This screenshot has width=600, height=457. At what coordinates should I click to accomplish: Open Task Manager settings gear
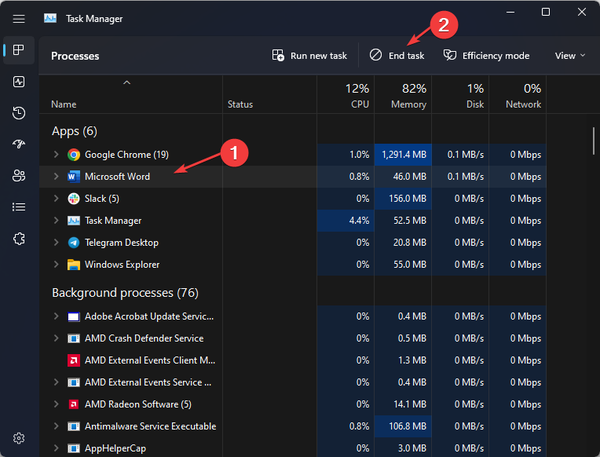(19, 438)
